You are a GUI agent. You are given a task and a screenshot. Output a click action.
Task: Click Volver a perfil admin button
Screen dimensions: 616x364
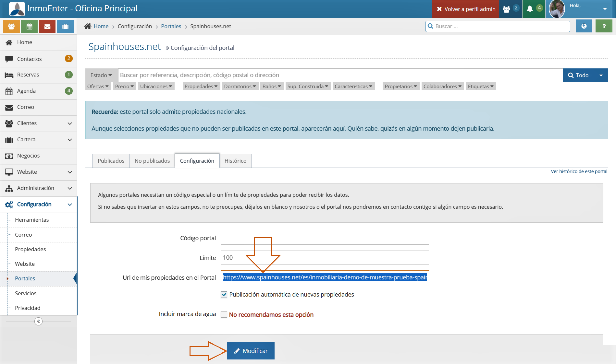point(466,9)
